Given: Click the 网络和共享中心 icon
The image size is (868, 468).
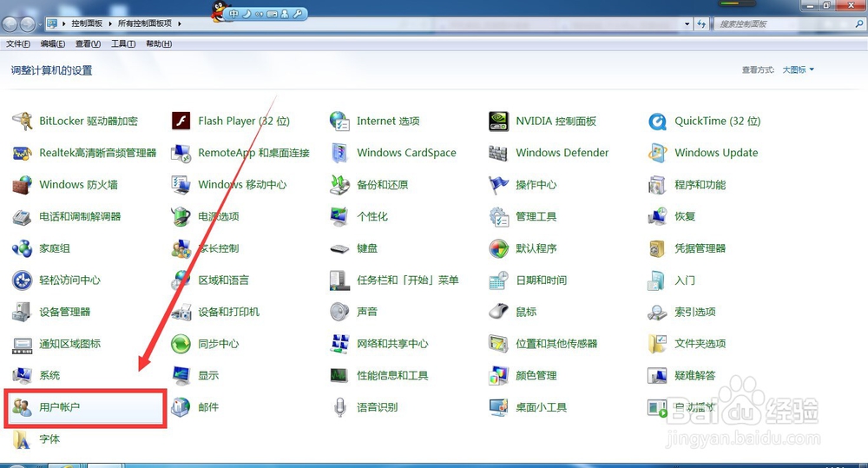Looking at the screenshot, I should pyautogui.click(x=339, y=344).
